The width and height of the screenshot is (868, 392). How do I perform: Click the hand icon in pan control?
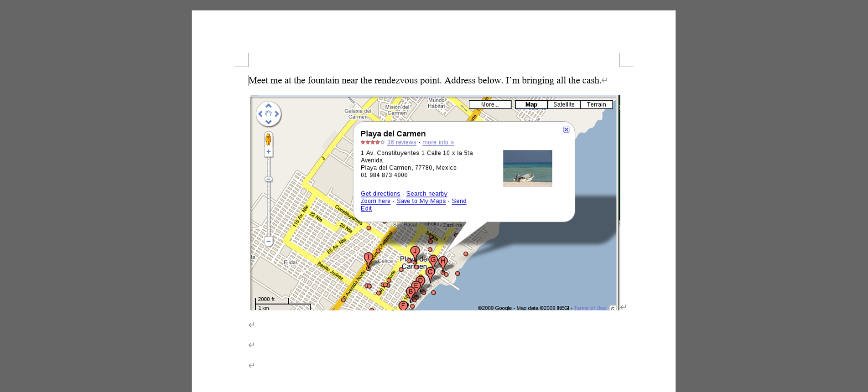point(269,114)
